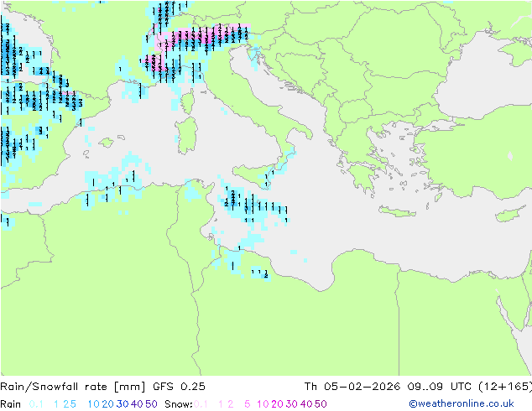Pick the snow legend value 10

[x=263, y=404]
